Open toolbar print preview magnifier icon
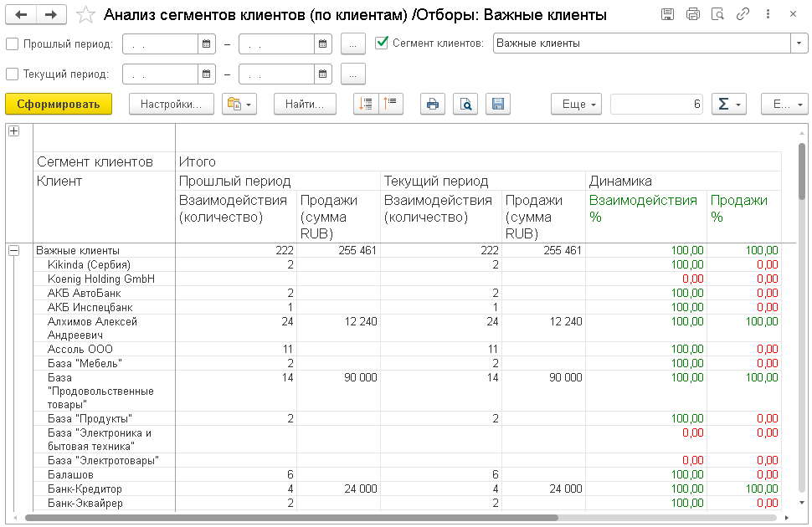The width and height of the screenshot is (812, 527). (x=465, y=104)
